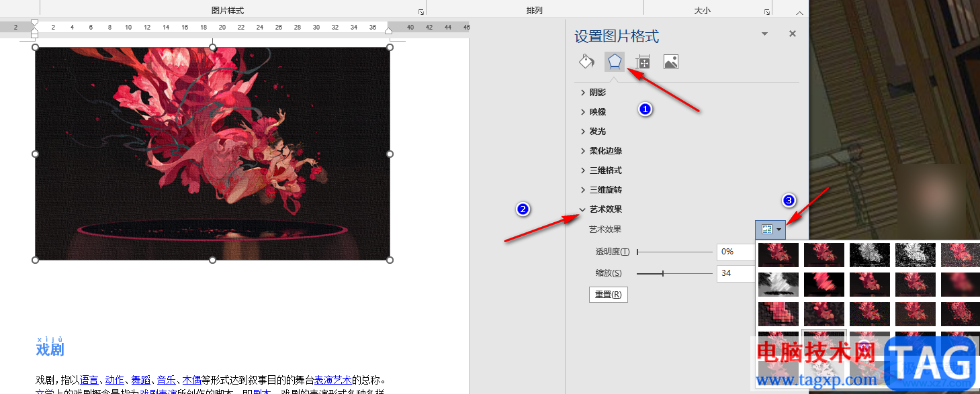Select the flower dancer picture in document
Viewport: 980px width, 394px height.
coord(212,153)
